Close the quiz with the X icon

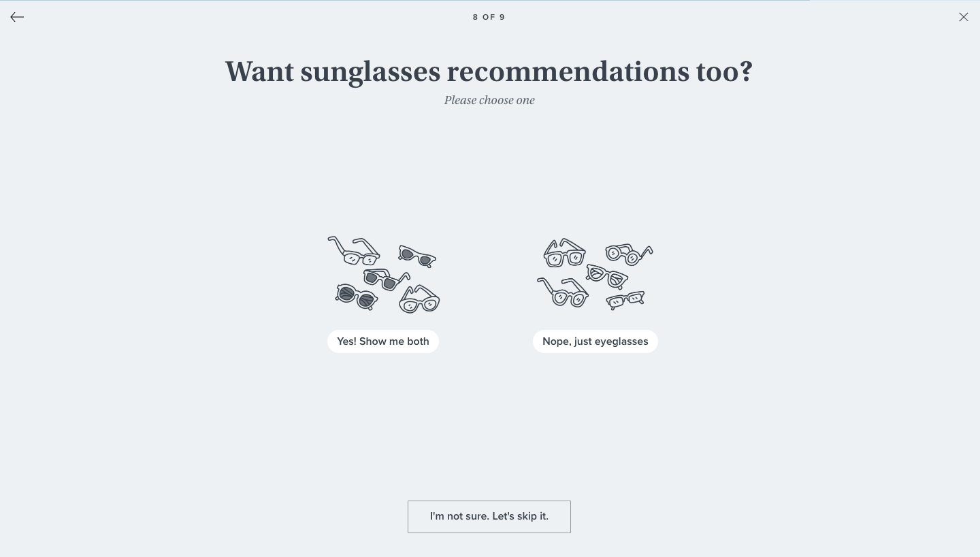(x=964, y=17)
